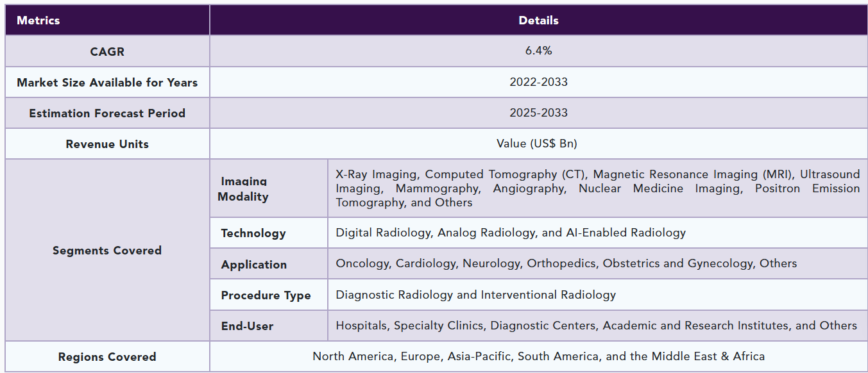Select the Segments Covered cell

(107, 250)
